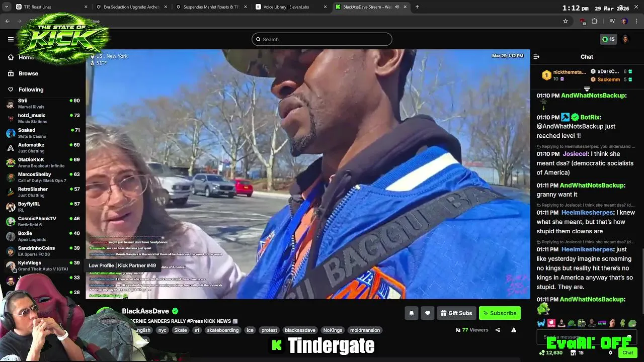Open SandrinhoCoins channel in sidebar
Image resolution: width=644 pixels, height=362 pixels.
pos(43,251)
